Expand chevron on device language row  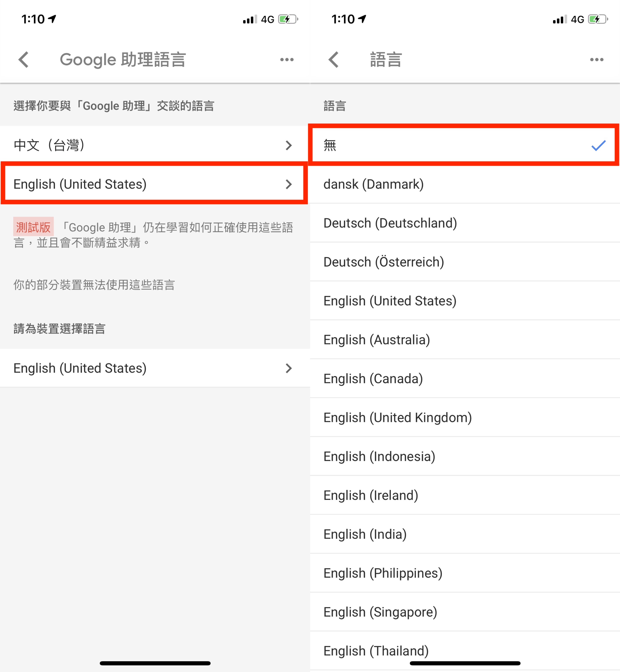pos(288,368)
